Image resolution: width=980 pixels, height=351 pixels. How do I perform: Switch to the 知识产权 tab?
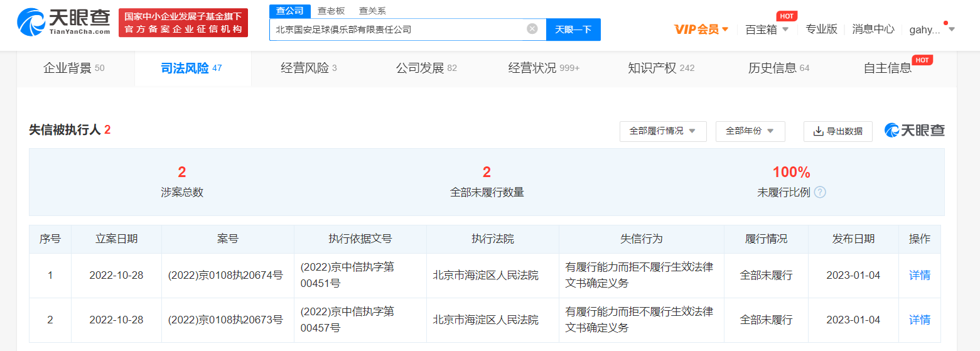click(x=660, y=68)
